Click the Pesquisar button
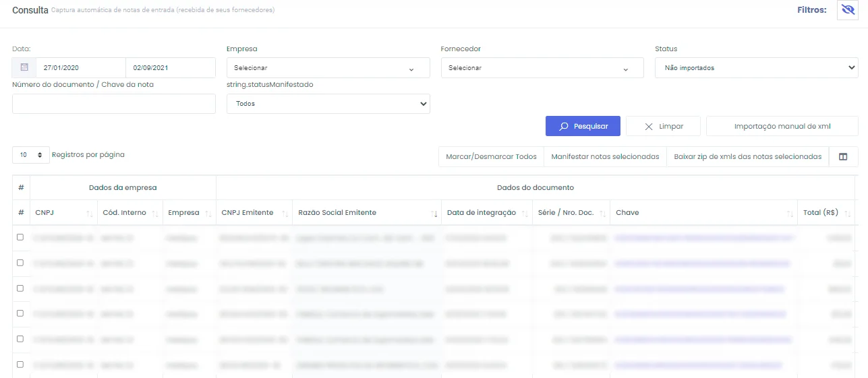Image resolution: width=868 pixels, height=378 pixels. click(x=583, y=126)
